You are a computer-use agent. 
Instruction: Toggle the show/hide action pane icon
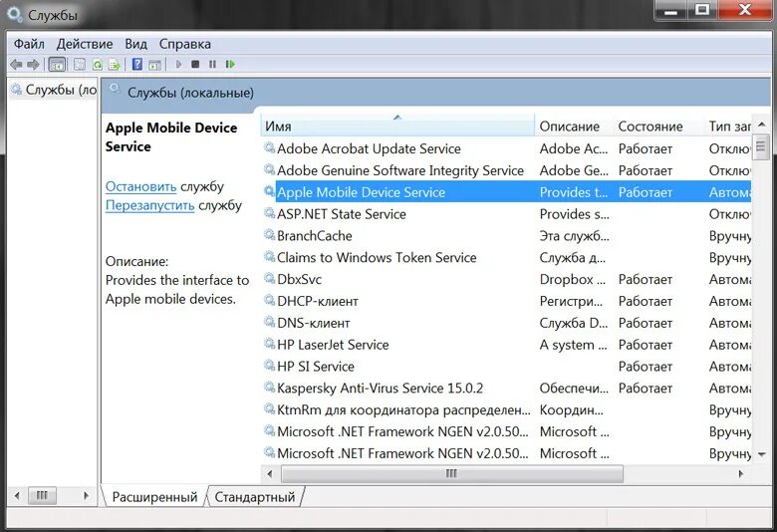point(155,65)
